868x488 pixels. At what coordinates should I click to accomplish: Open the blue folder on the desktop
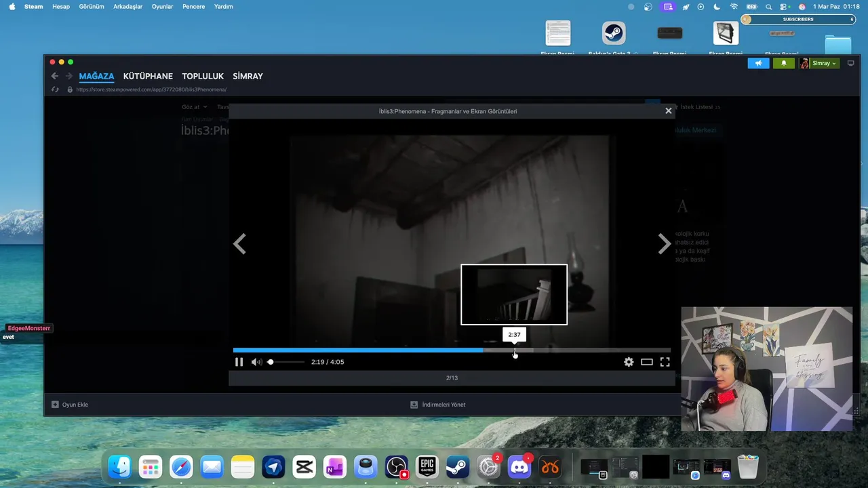tap(838, 43)
